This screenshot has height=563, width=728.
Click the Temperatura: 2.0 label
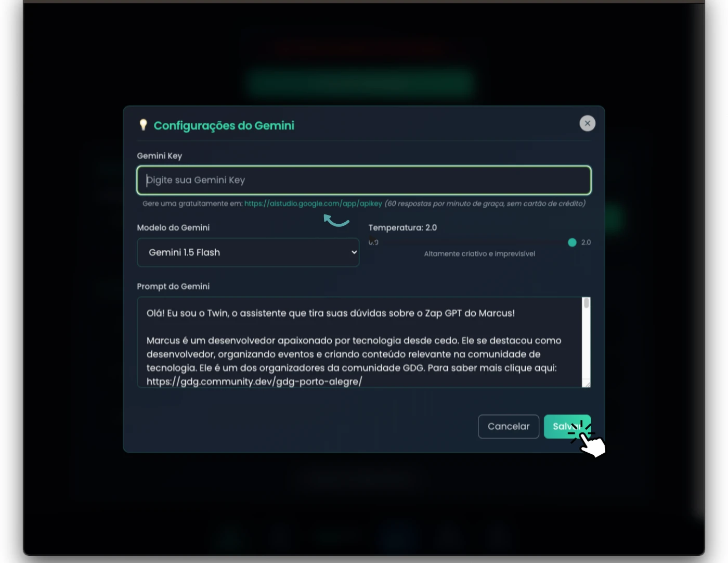[x=402, y=228]
